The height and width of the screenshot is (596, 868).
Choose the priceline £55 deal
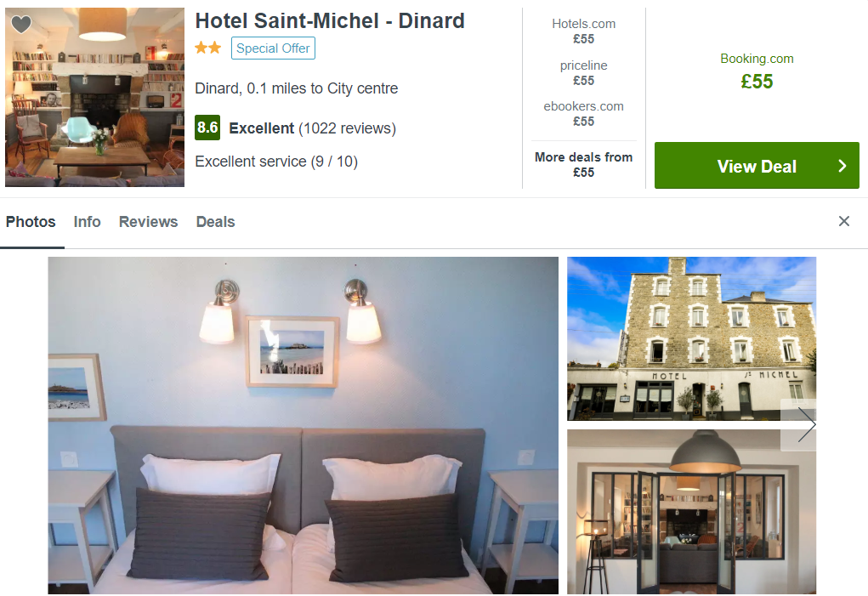[x=583, y=73]
